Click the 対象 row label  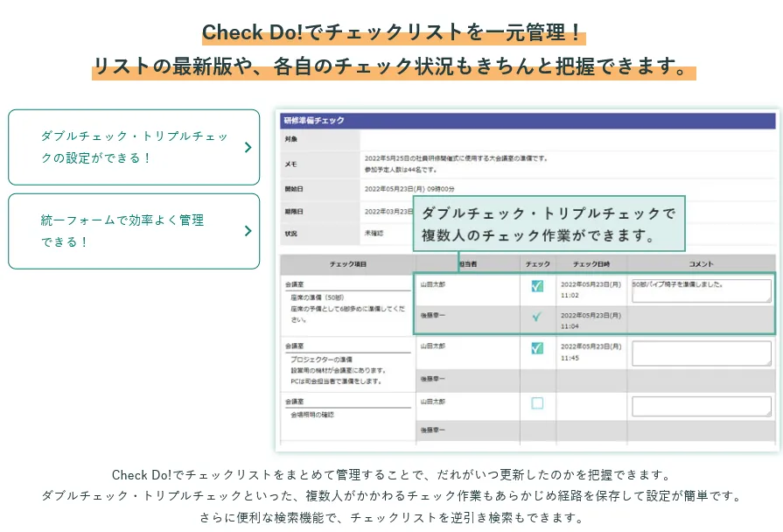pos(291,139)
